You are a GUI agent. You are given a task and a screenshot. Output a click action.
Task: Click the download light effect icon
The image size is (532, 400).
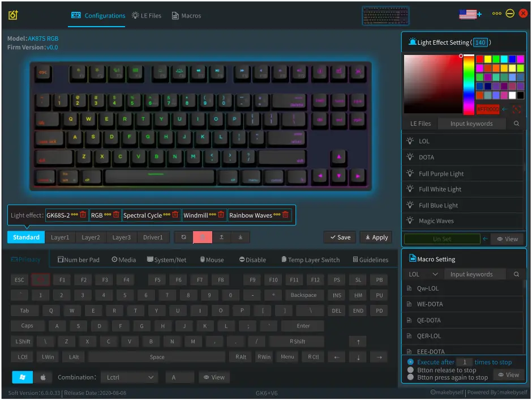241,237
